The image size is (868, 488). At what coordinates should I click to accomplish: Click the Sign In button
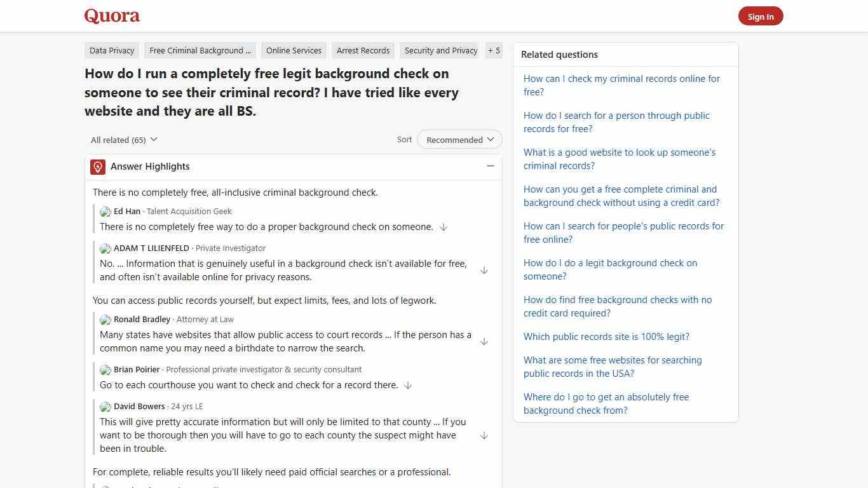[761, 16]
